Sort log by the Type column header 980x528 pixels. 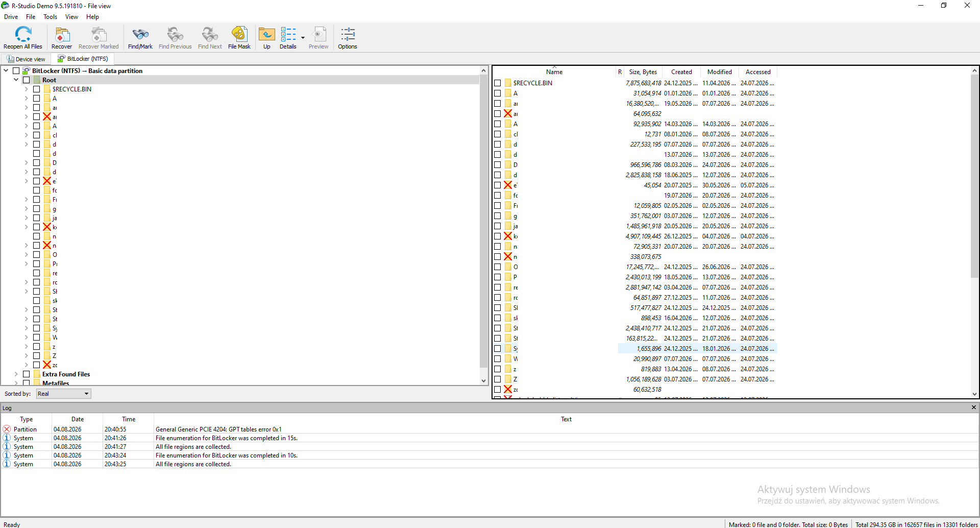pos(26,419)
